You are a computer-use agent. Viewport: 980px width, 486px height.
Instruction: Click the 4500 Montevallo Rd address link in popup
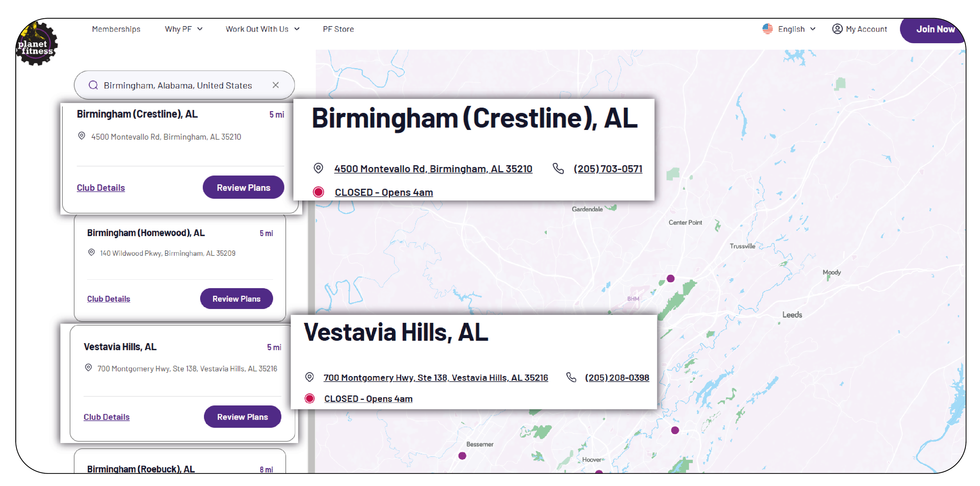pyautogui.click(x=433, y=169)
